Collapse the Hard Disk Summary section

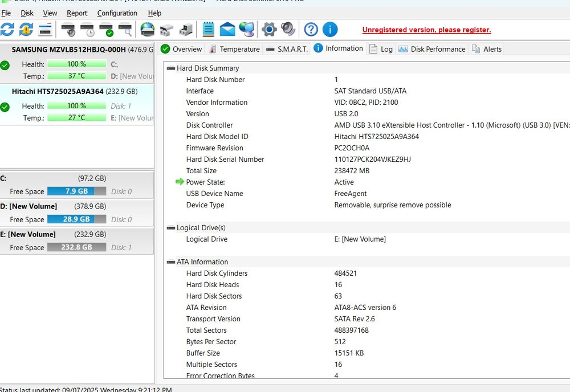pyautogui.click(x=171, y=68)
